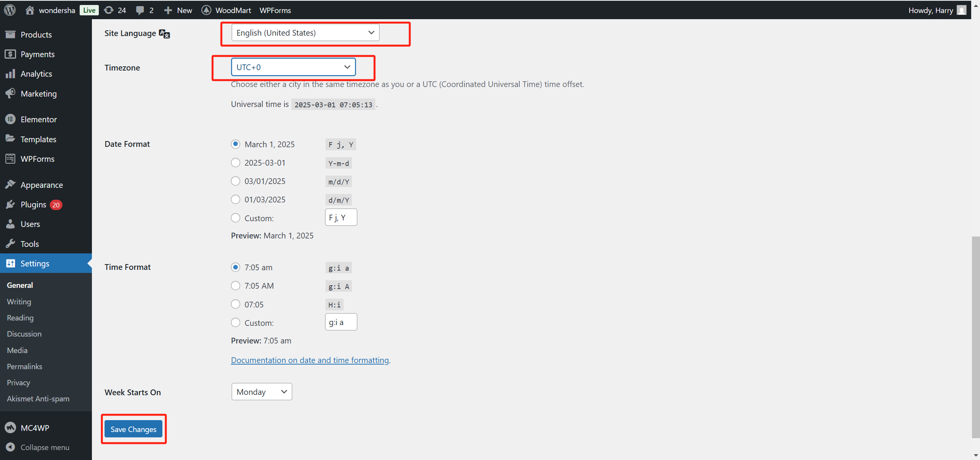Go to Permalinks settings submenu
980x460 pixels.
pos(25,366)
